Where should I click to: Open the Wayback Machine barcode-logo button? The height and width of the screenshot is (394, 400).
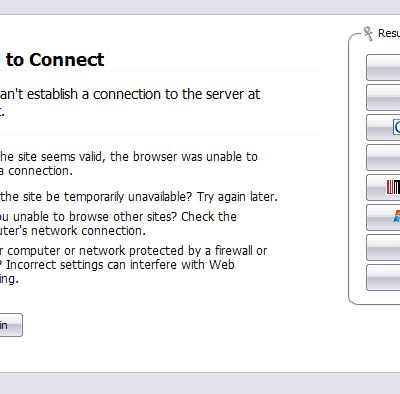[x=383, y=187]
